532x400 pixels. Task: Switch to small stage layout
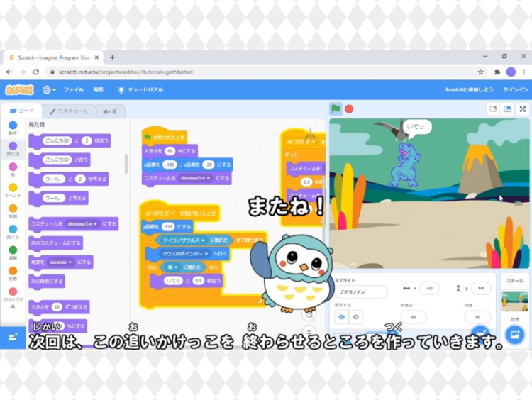point(493,109)
